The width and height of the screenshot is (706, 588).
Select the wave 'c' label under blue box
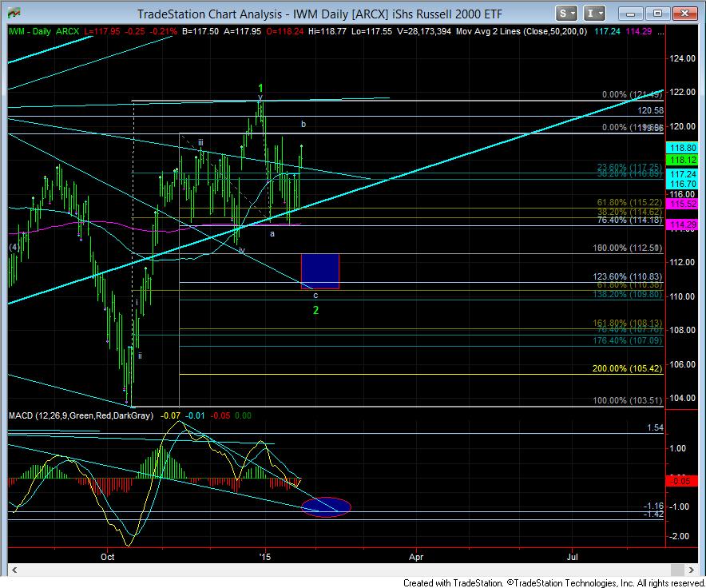pyautogui.click(x=315, y=296)
